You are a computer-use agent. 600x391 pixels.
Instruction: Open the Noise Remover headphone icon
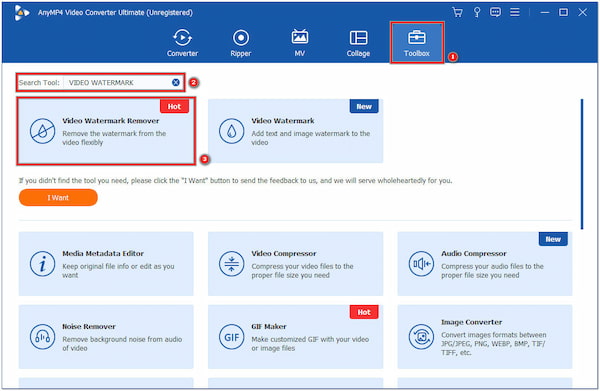42,337
